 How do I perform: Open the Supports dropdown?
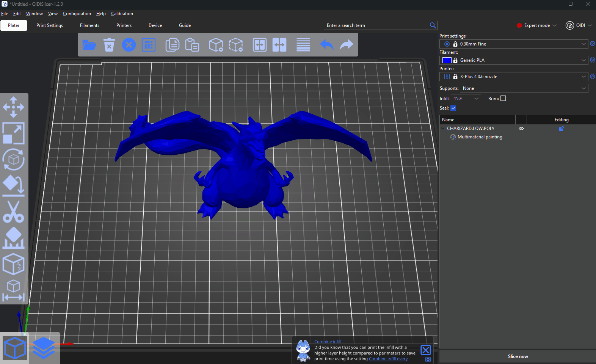tap(524, 88)
